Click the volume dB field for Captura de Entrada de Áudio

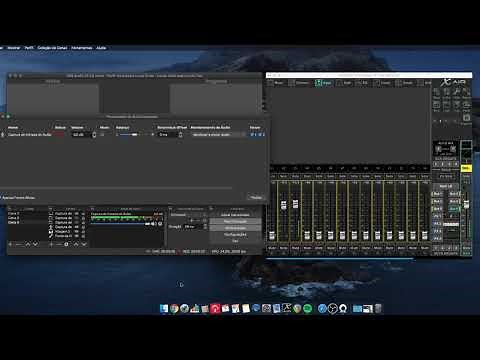click(81, 135)
